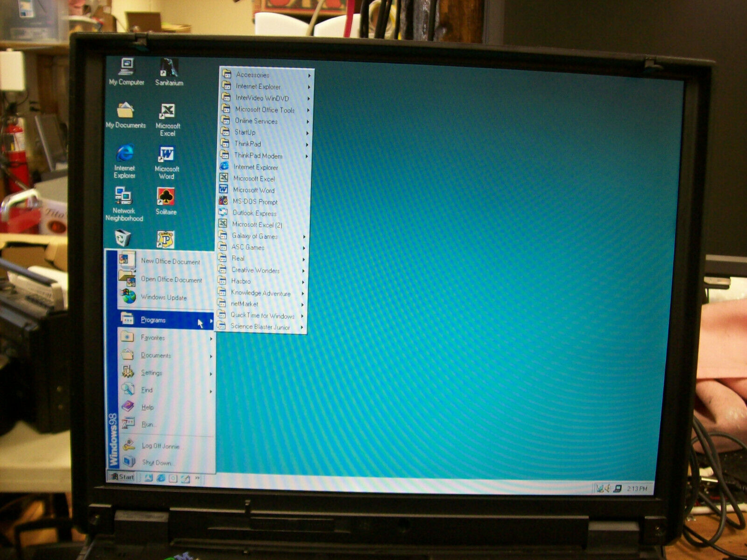
Task: Expand the ASC Games folder
Action: coord(263,247)
